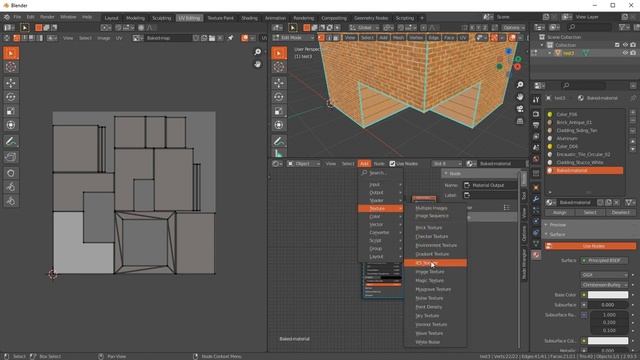Image resolution: width=640 pixels, height=360 pixels.
Task: Toggle perspective/orthographic grid gizmo in viewport
Action: 520,121
